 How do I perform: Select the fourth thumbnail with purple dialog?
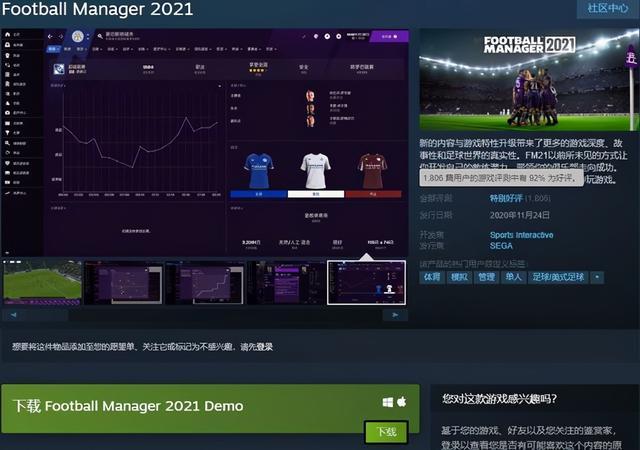click(286, 283)
